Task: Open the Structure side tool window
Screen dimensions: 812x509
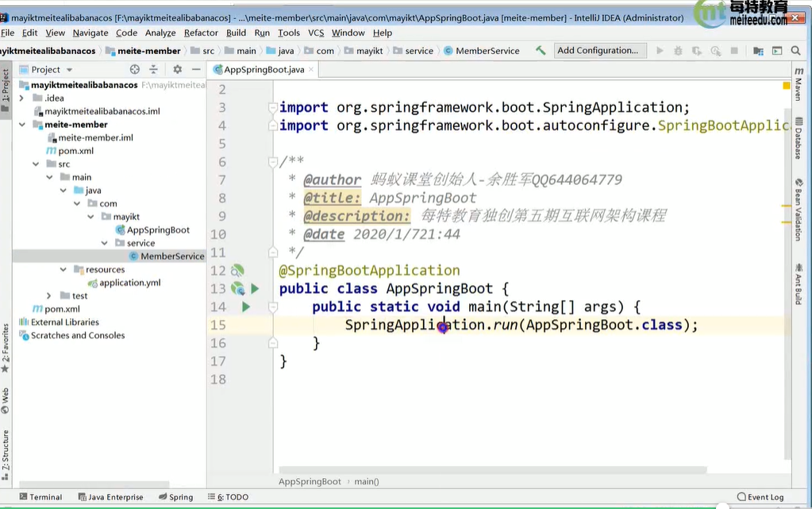Action: (6, 455)
